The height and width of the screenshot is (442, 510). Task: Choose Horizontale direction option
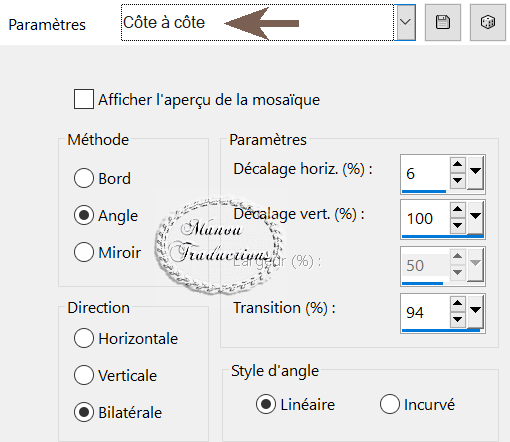click(x=84, y=338)
